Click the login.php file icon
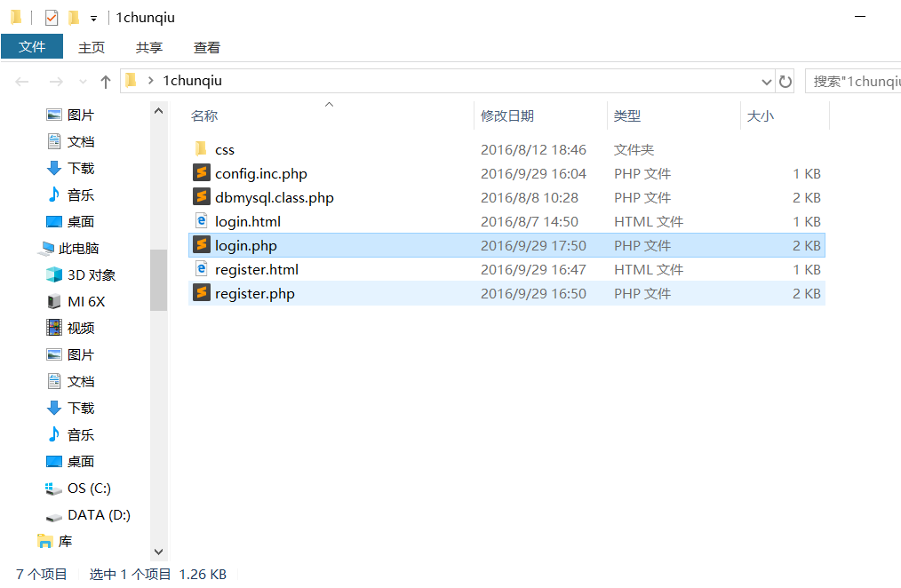Viewport: 901px width, 588px height. tap(201, 245)
